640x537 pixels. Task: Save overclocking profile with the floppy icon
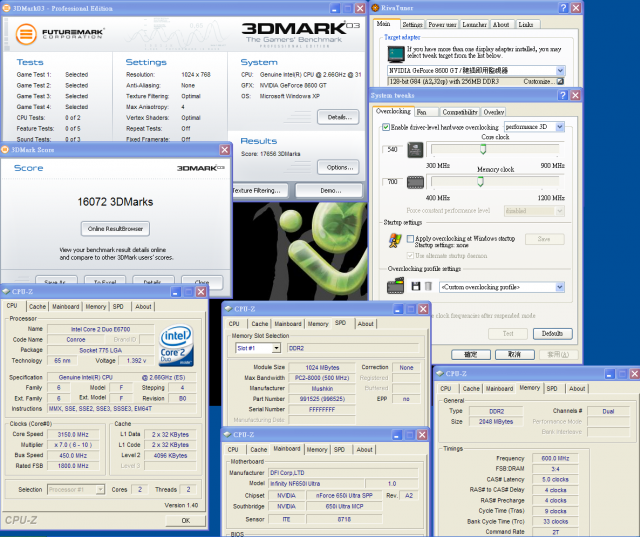coord(416,286)
